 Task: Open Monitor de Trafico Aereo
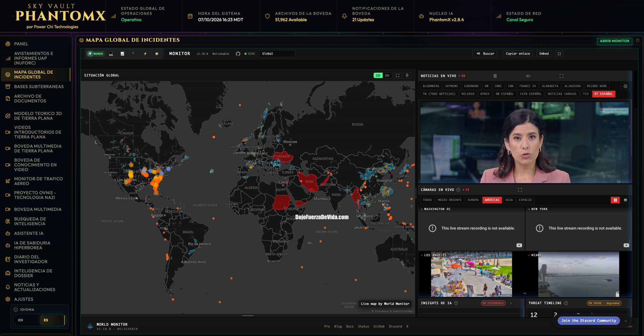tap(35, 181)
